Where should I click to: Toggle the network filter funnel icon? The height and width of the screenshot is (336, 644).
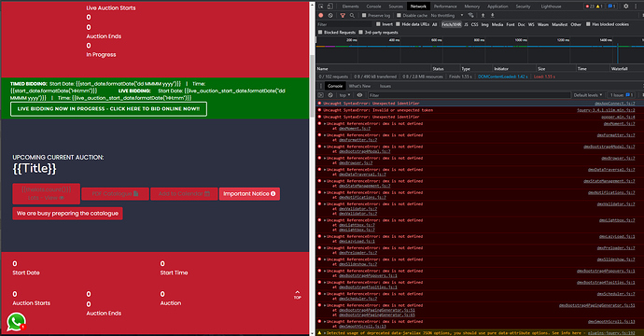point(343,15)
